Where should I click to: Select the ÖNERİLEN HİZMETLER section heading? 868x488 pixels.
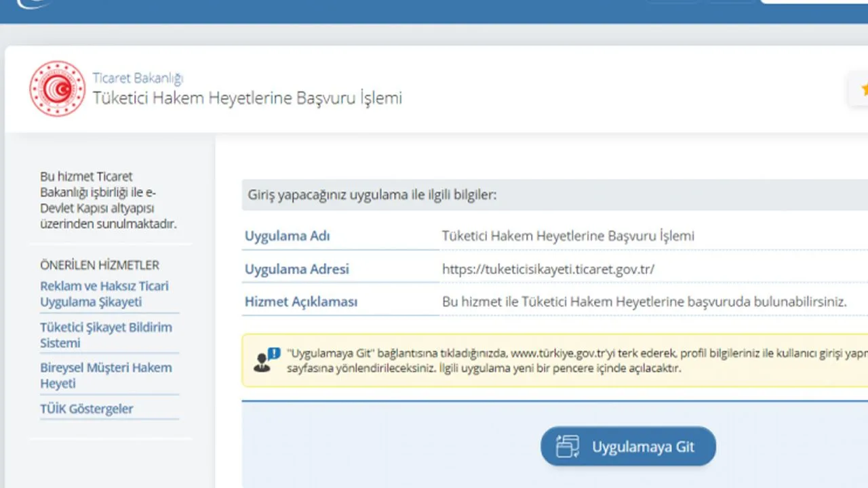pyautogui.click(x=99, y=265)
